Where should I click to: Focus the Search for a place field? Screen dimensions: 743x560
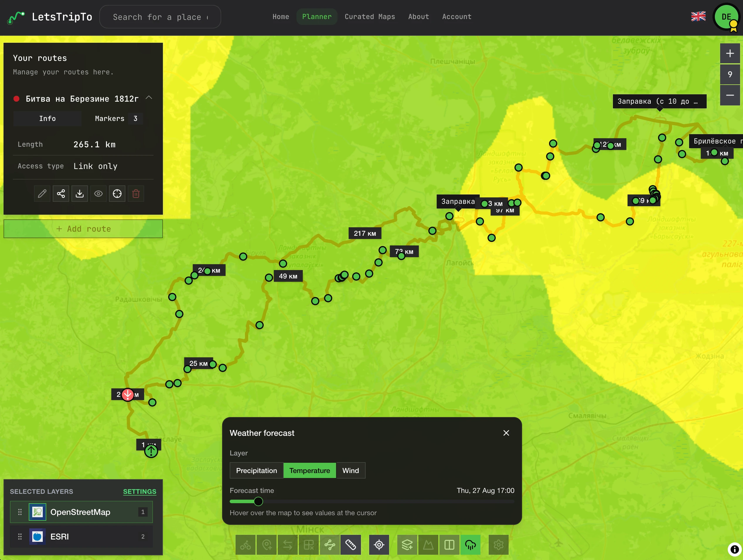point(160,17)
